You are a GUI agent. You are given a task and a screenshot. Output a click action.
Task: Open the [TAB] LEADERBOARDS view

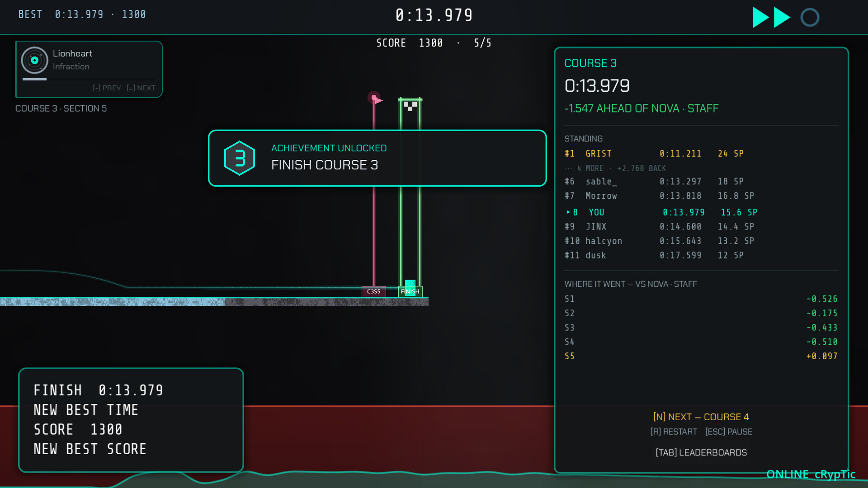tap(701, 452)
